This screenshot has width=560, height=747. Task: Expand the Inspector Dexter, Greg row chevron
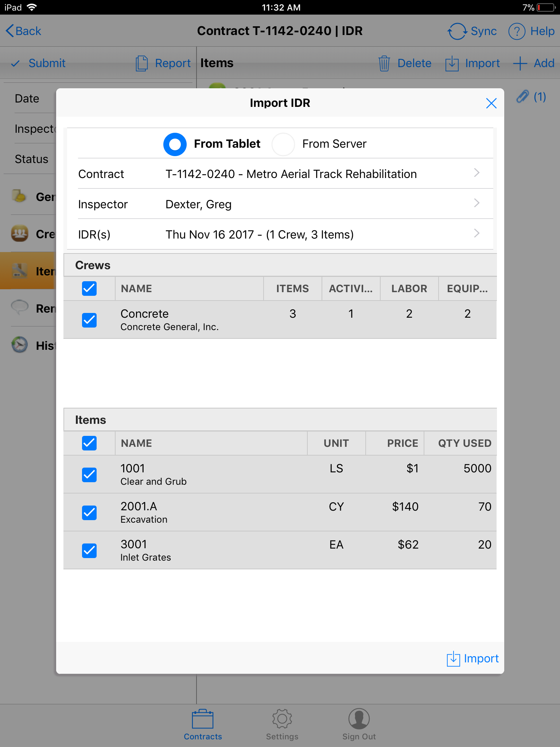[x=477, y=203]
